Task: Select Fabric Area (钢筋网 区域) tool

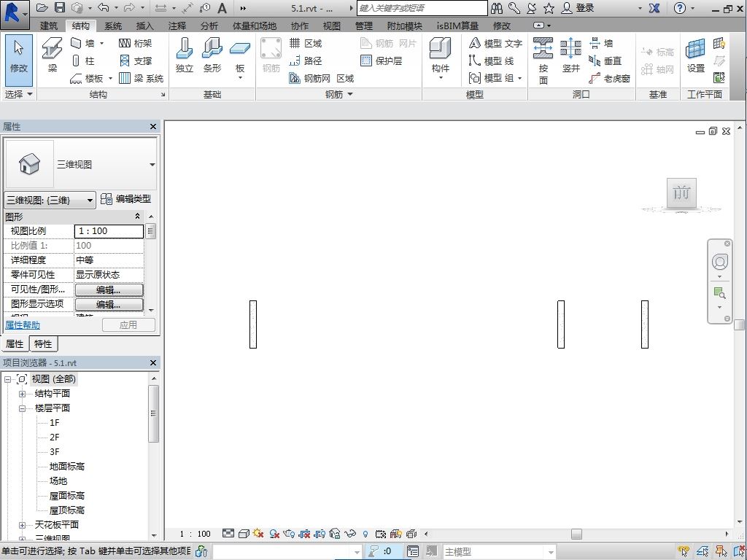Action: [322, 78]
